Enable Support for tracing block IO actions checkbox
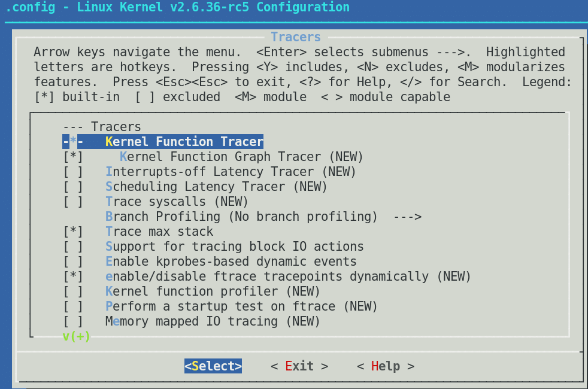This screenshot has width=588, height=389. click(73, 247)
